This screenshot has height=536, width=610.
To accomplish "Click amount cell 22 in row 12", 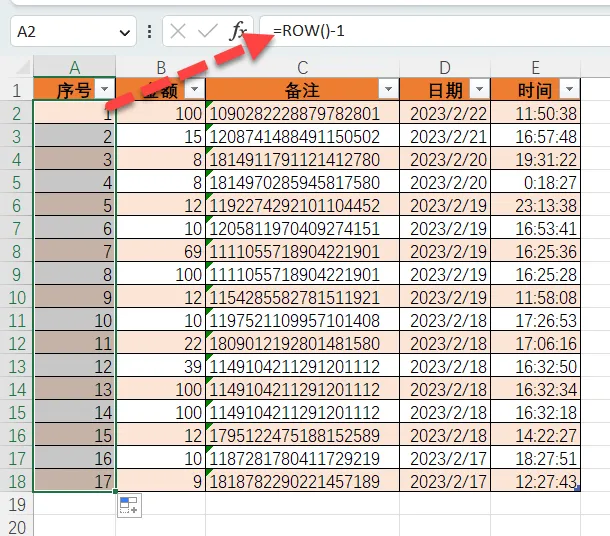I will [161, 343].
